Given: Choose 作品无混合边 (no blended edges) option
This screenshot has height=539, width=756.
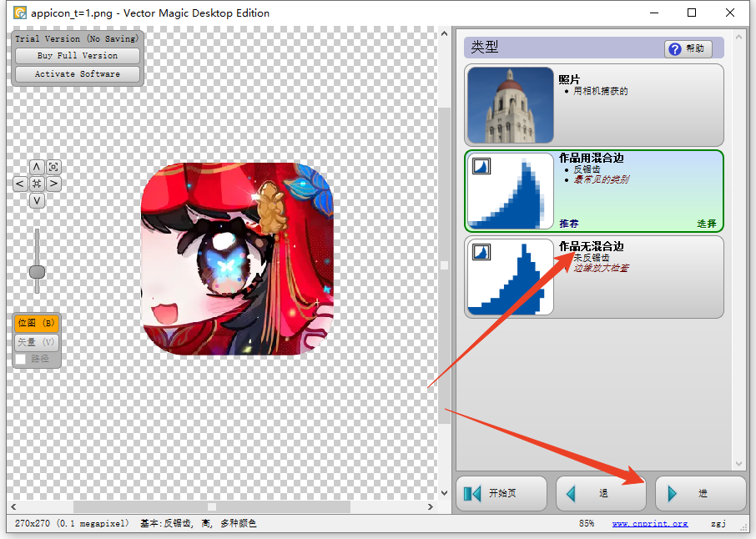Looking at the screenshot, I should click(593, 276).
